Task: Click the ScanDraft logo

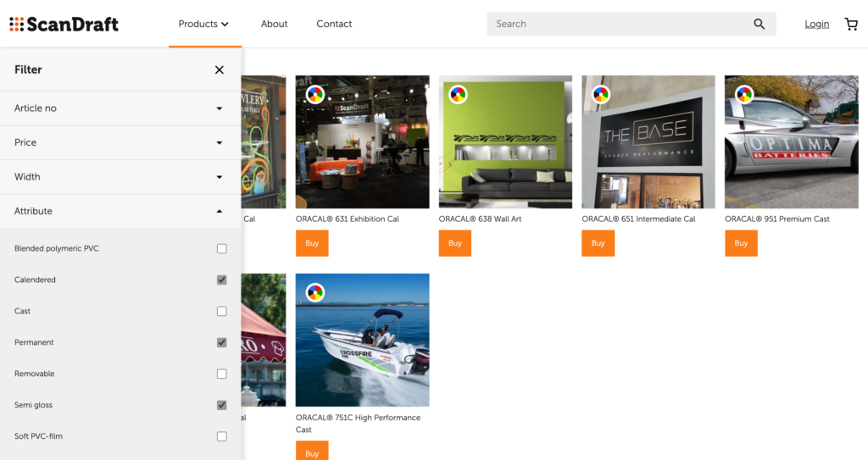Action: click(x=64, y=24)
